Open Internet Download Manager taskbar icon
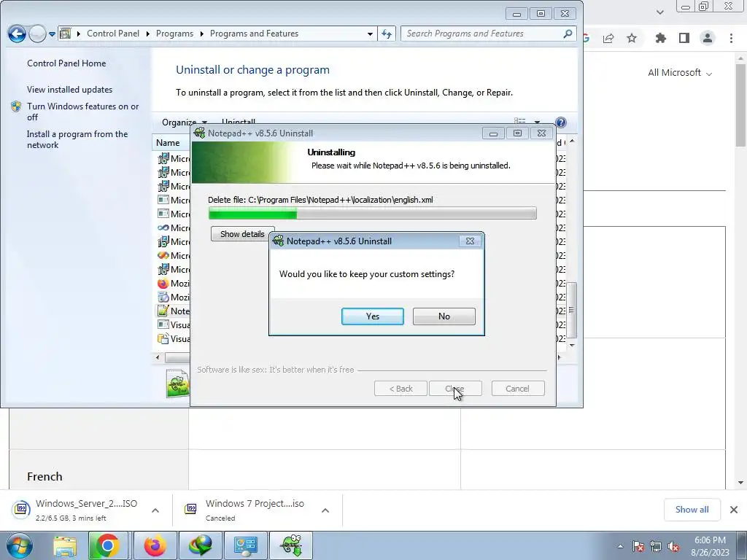 point(200,545)
